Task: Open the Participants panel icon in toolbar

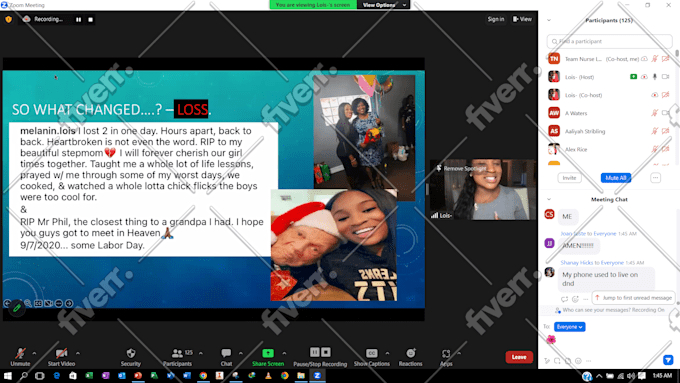Action: [177, 353]
